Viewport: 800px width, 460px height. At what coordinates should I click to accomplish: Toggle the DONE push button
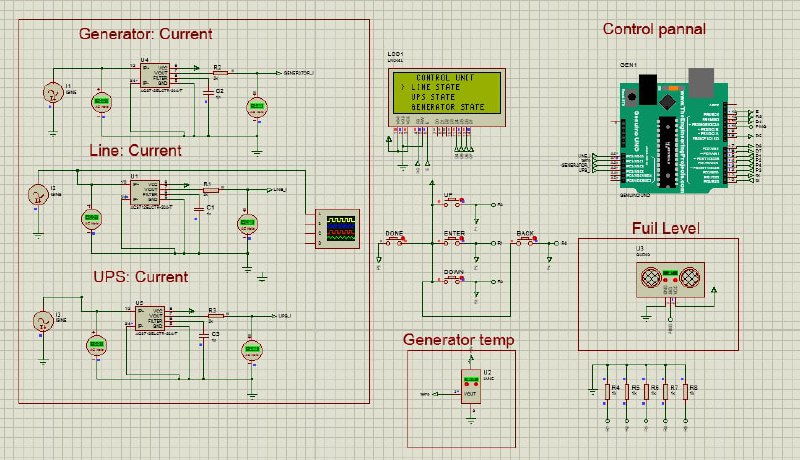pos(394,241)
